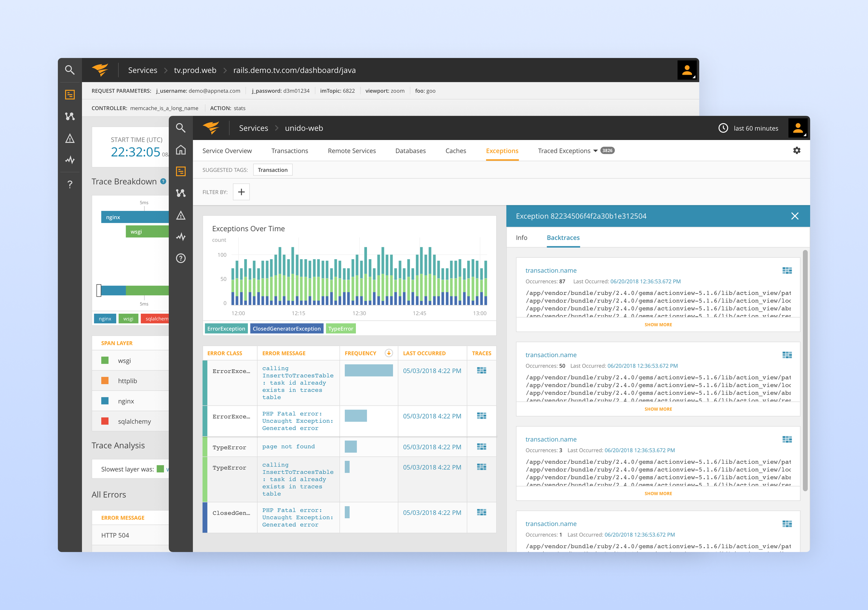
Task: Click the backtraces panel vertical scrollbar
Action: coord(805,371)
